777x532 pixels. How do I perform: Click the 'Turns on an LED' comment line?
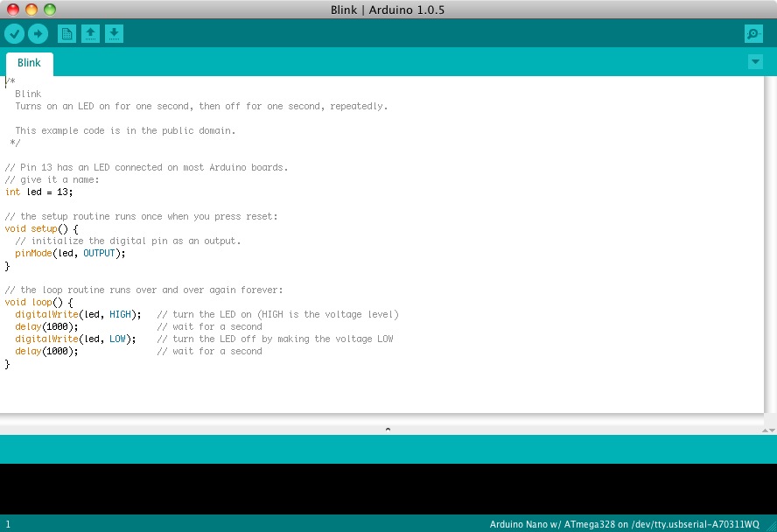coord(201,106)
